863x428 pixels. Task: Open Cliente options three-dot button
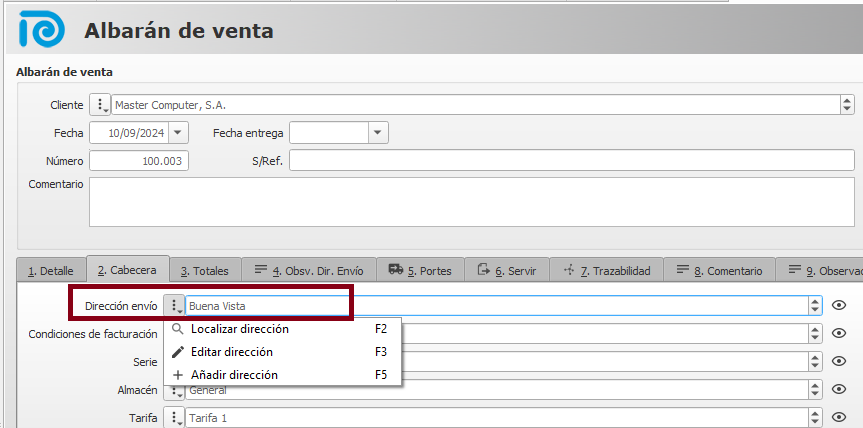point(100,105)
